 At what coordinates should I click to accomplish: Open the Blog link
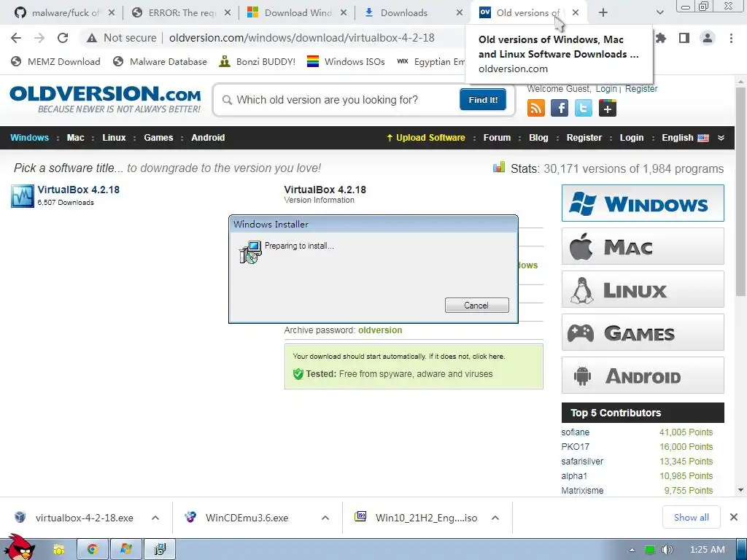538,138
